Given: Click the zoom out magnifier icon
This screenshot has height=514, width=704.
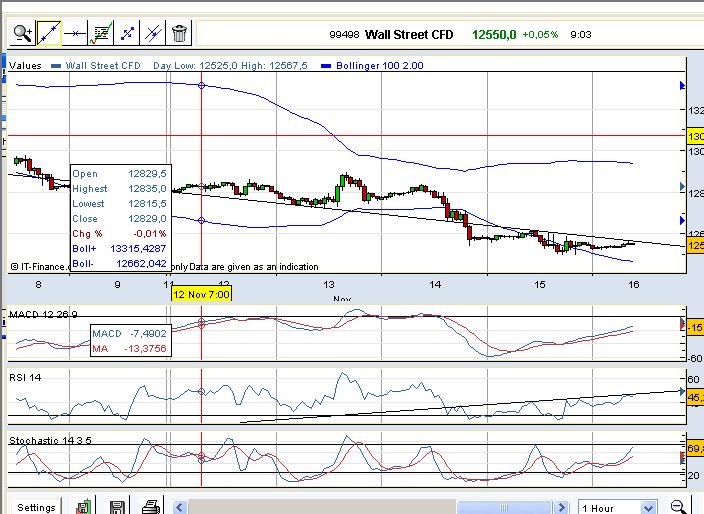Looking at the screenshot, I should (x=679, y=507).
